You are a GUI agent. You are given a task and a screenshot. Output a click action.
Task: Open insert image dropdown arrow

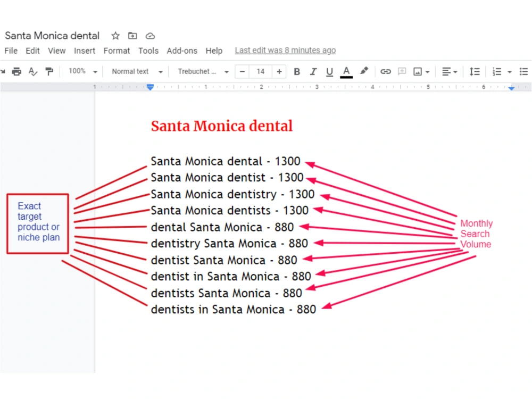click(428, 72)
